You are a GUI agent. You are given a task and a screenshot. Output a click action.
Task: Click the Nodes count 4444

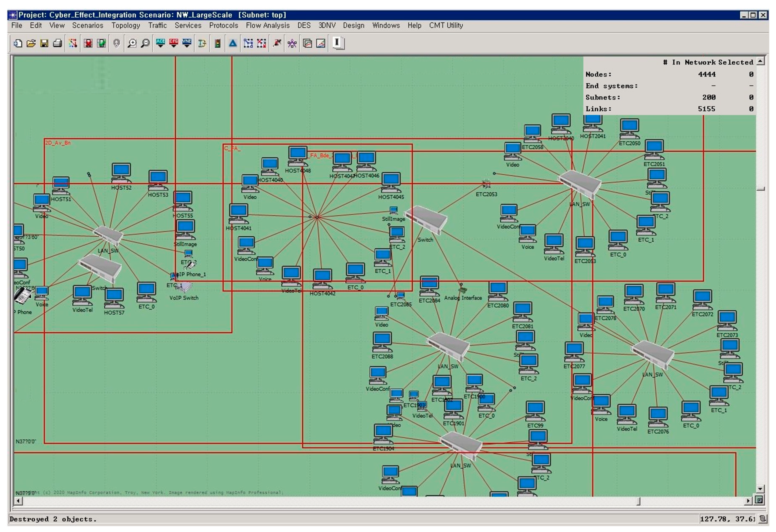(x=707, y=74)
